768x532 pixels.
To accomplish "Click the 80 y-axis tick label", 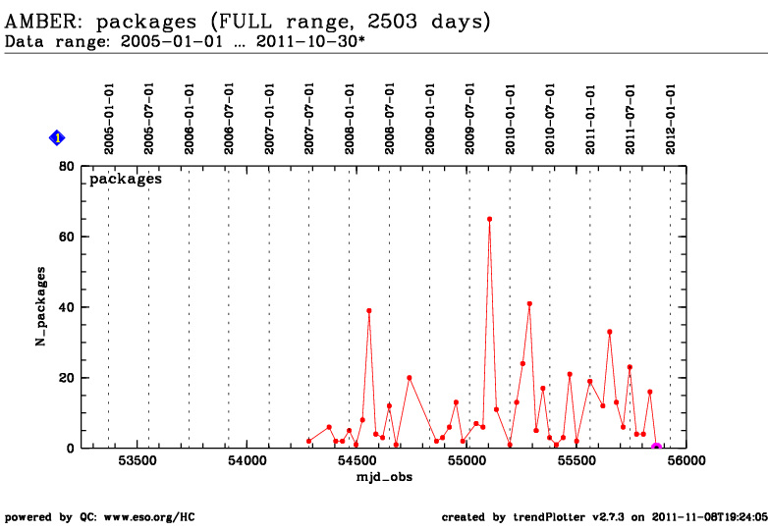I will [67, 166].
